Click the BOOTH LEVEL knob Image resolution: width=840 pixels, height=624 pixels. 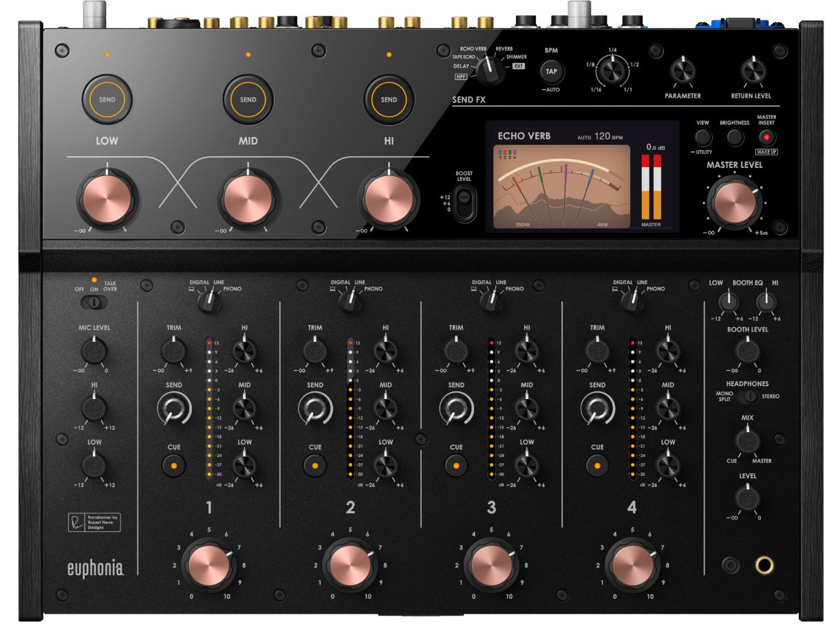[x=746, y=352]
